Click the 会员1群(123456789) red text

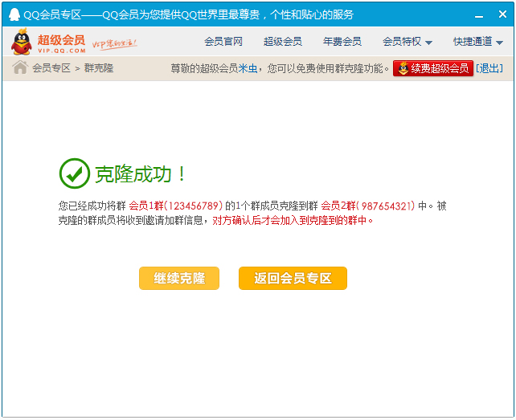tap(176, 206)
